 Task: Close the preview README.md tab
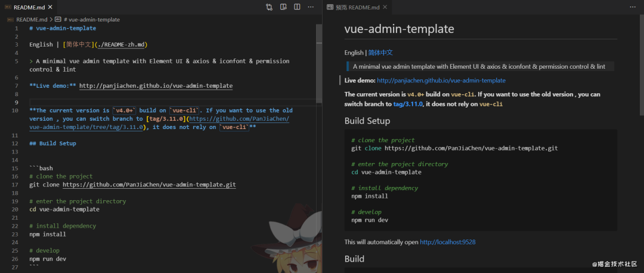[385, 7]
